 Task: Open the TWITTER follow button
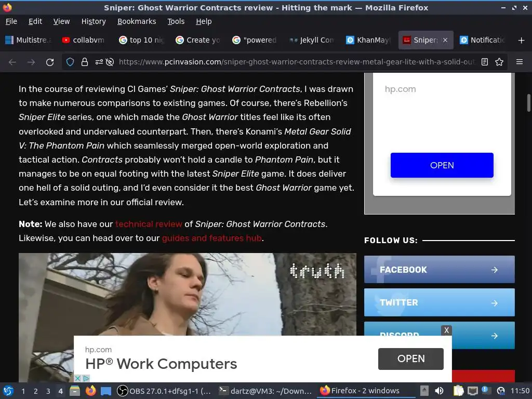(x=440, y=302)
